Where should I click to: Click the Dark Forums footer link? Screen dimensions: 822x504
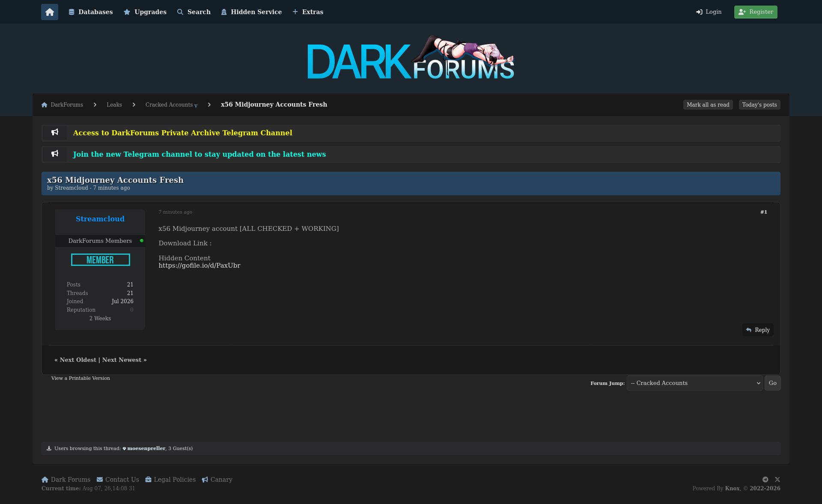click(66, 480)
